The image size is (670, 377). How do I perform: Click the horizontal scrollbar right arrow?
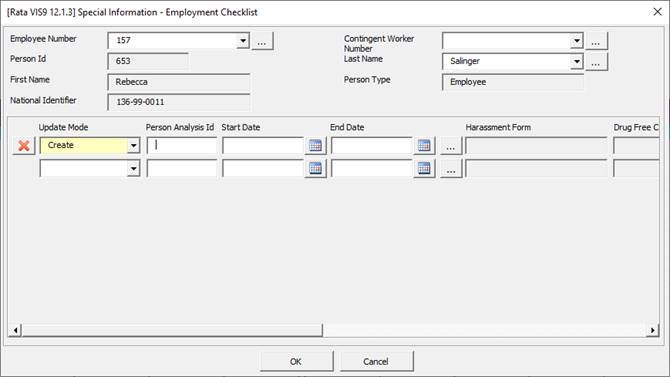point(652,330)
